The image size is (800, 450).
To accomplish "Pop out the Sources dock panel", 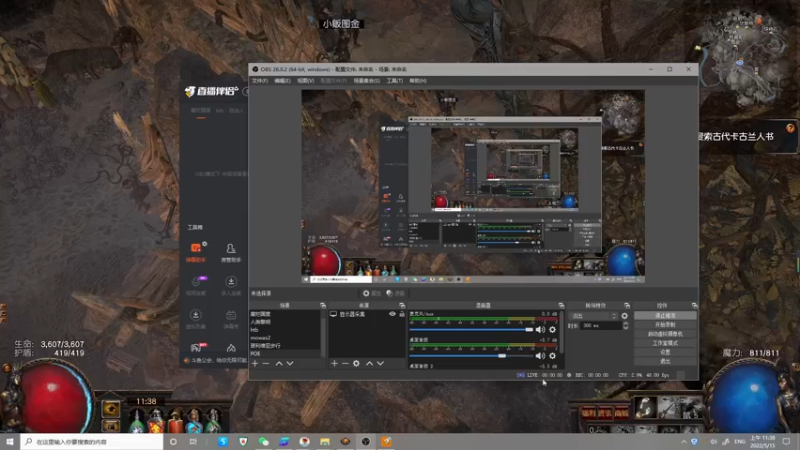I will pos(402,305).
